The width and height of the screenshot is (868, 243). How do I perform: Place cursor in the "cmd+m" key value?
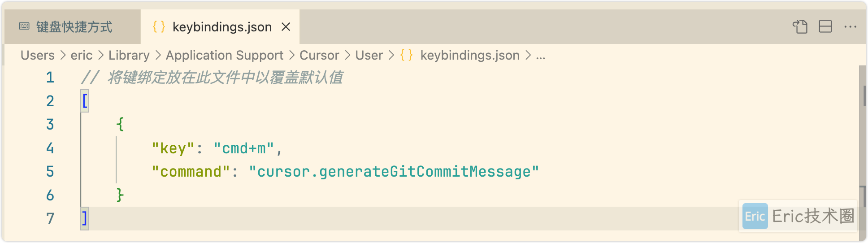(244, 148)
